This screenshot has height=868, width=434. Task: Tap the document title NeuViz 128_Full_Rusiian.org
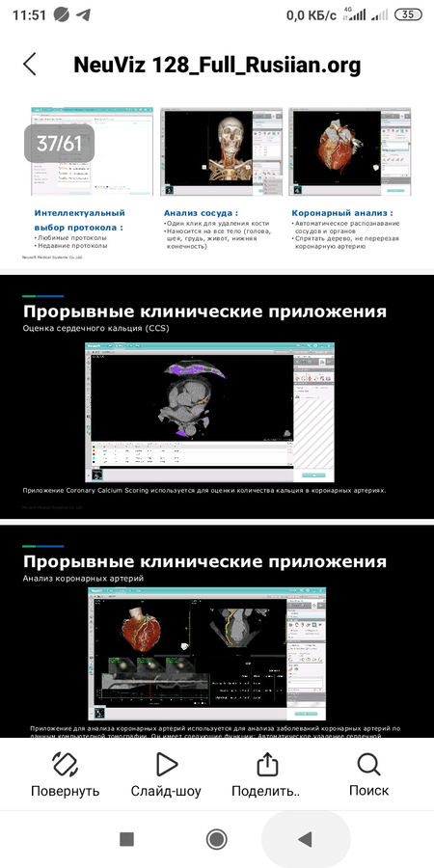[217, 66]
